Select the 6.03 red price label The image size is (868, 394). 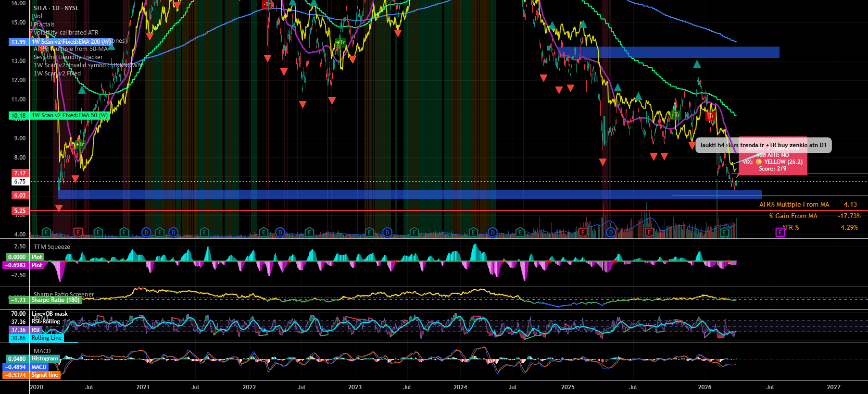pyautogui.click(x=20, y=195)
